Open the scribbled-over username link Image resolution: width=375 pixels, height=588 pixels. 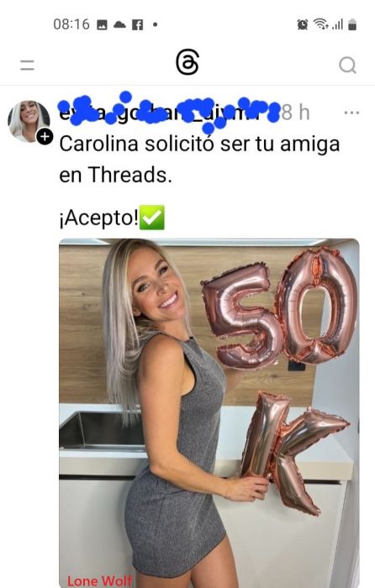point(169,112)
